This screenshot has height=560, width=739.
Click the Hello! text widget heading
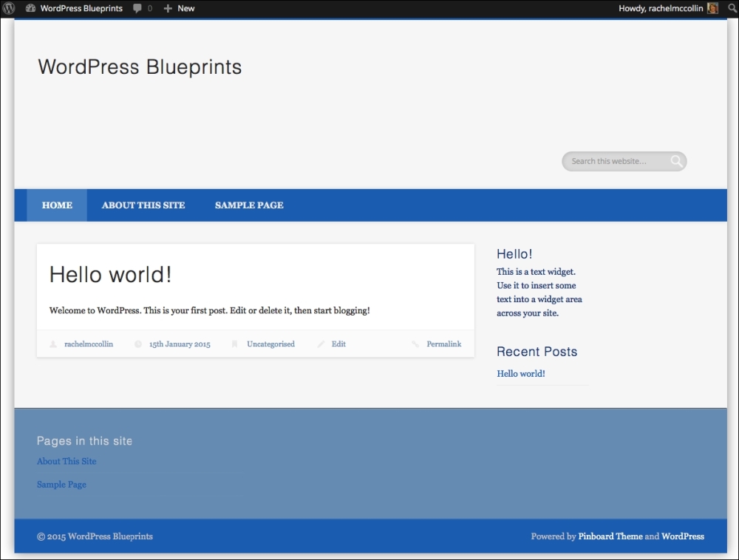point(514,254)
